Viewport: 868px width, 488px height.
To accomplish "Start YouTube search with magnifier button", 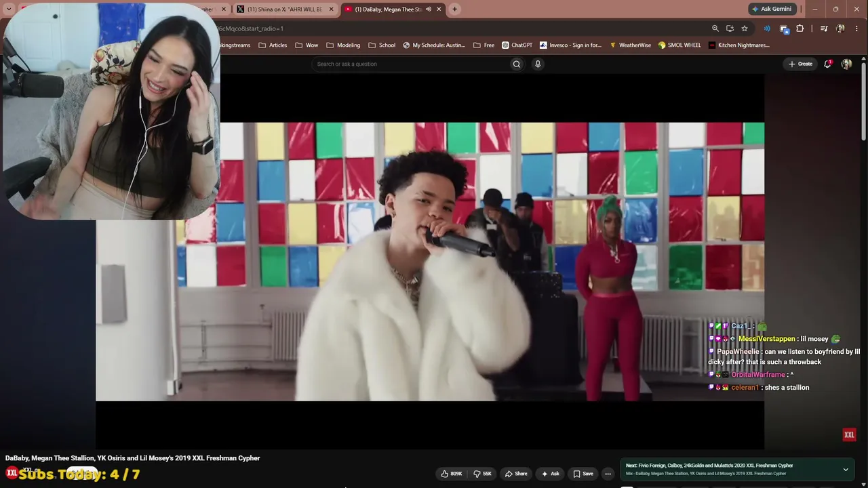I will [x=517, y=64].
